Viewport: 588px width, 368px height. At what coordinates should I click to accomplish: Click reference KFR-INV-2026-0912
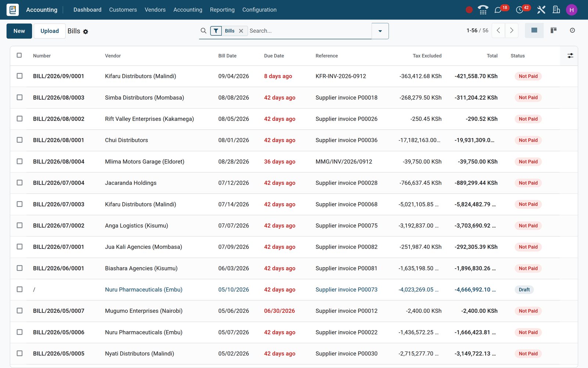coord(341,76)
